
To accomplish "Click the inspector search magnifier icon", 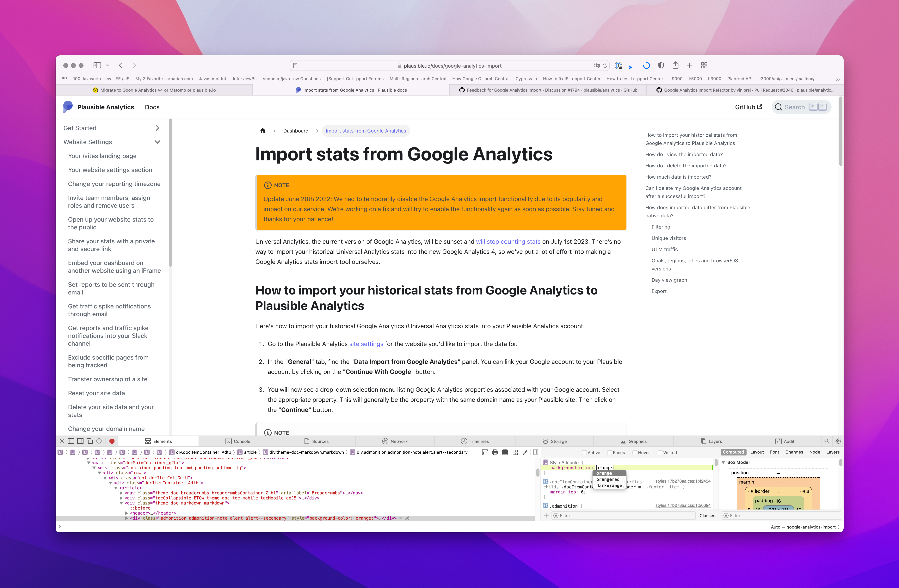I will 827,441.
